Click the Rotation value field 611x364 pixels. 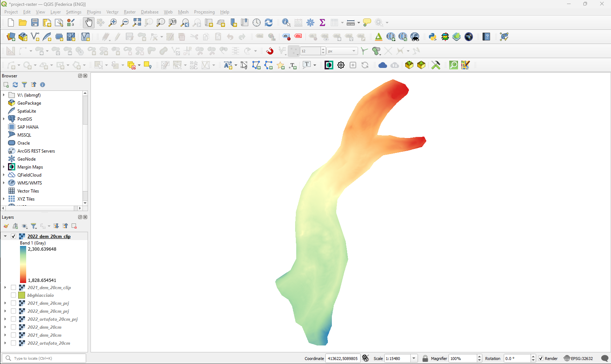point(517,359)
